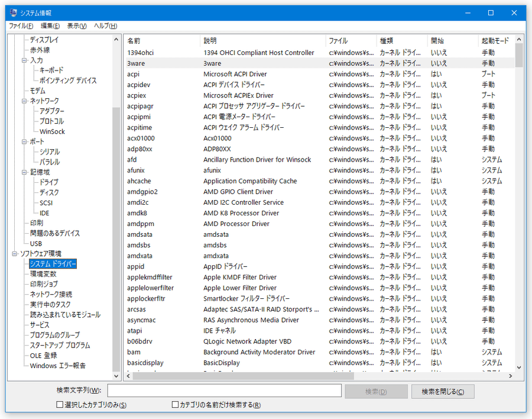Select USB tree item
Image resolution: width=532 pixels, height=419 pixels.
35,244
